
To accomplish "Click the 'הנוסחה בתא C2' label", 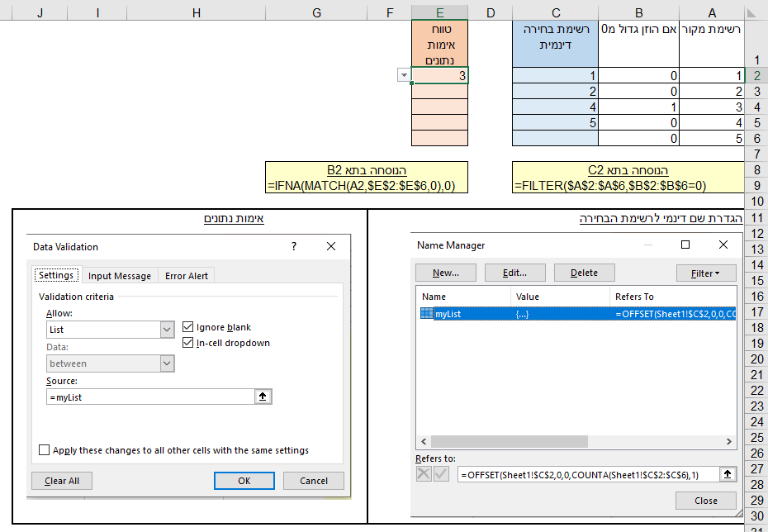I will [628, 170].
